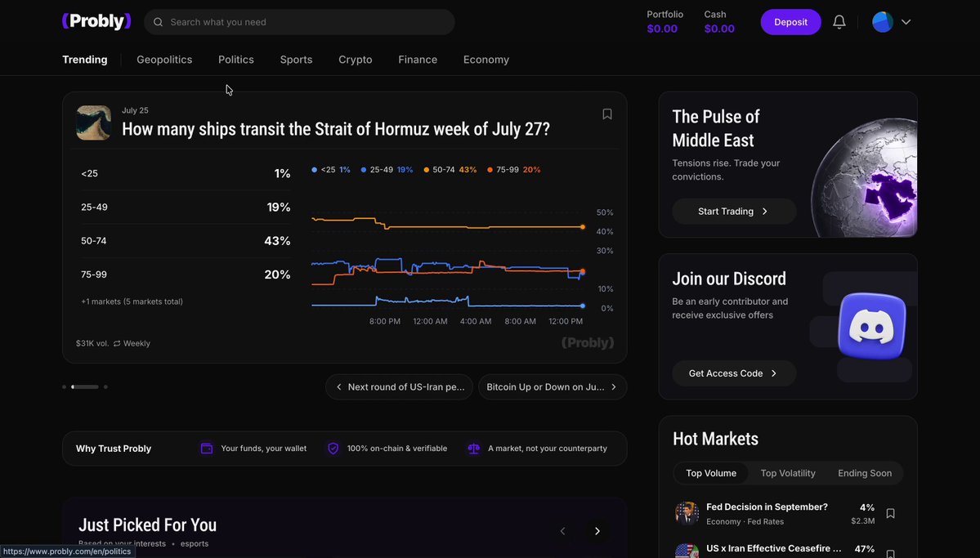This screenshot has width=980, height=558.
Task: Select Top Volume tab in Hot Markets
Action: (711, 473)
